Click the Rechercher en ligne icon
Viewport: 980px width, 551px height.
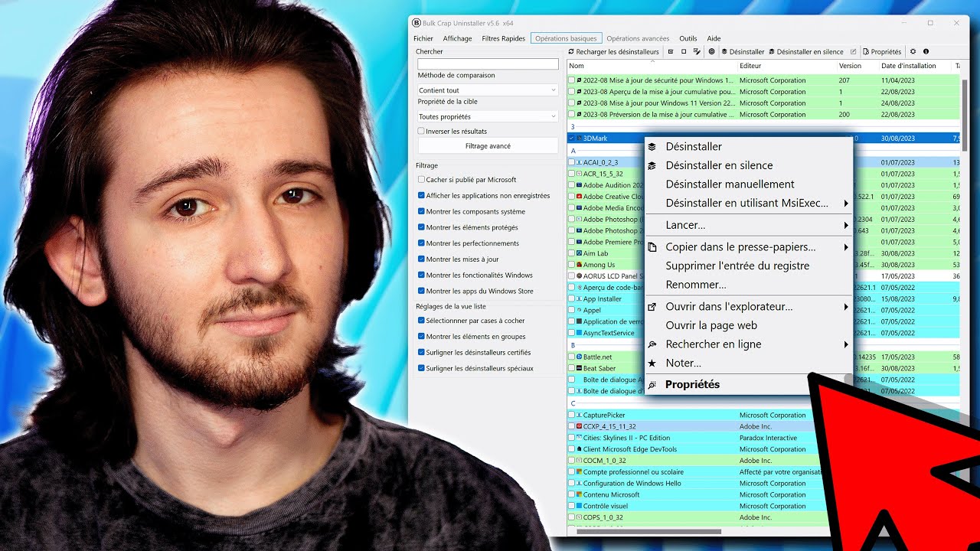point(652,344)
